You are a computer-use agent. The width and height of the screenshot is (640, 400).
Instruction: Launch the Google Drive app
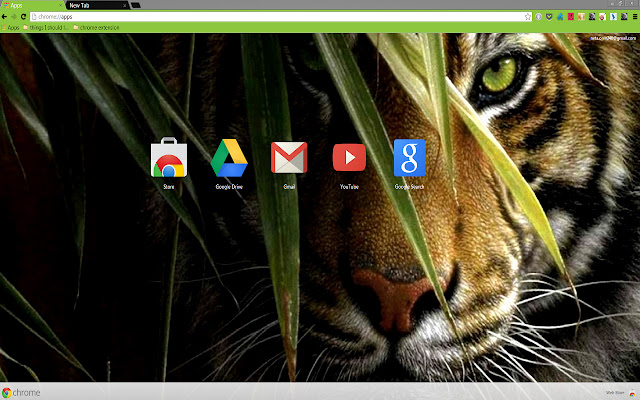pos(229,158)
